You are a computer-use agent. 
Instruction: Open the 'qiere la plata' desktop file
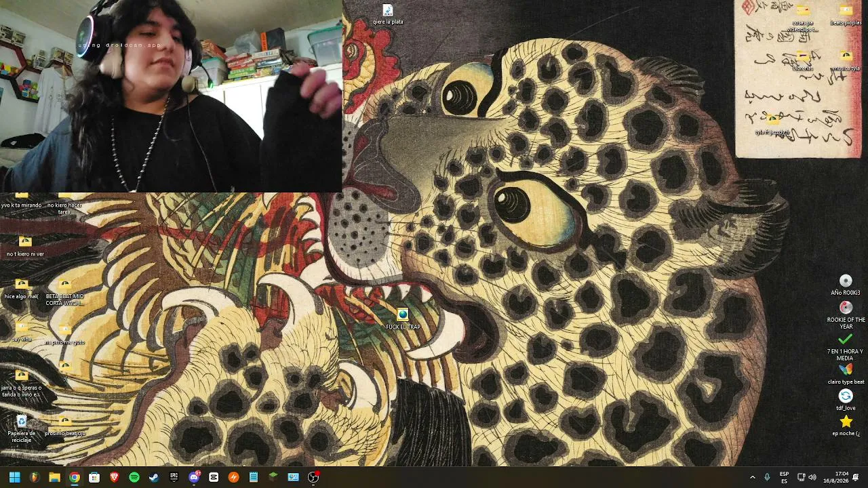click(x=388, y=14)
